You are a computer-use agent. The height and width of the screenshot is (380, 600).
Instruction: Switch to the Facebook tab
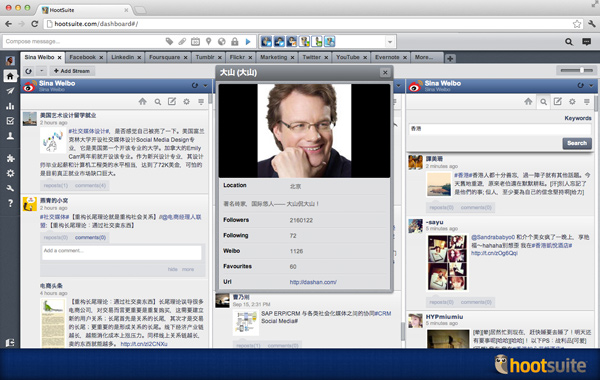(x=83, y=57)
